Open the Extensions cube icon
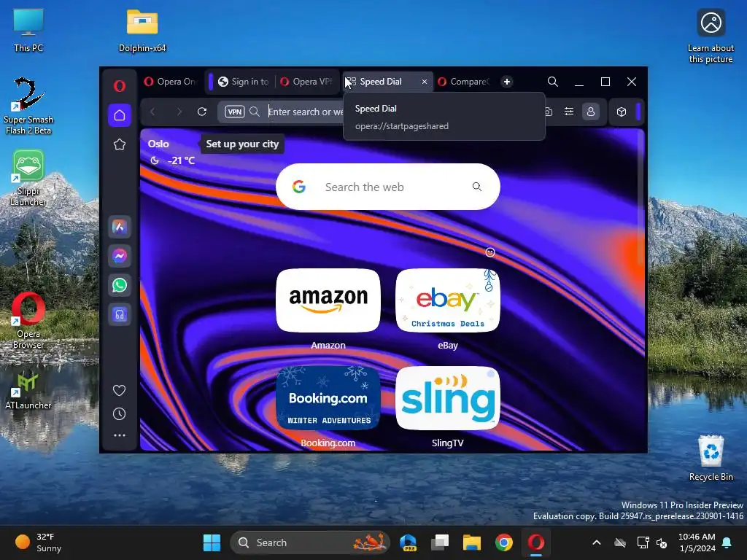 pos(622,112)
